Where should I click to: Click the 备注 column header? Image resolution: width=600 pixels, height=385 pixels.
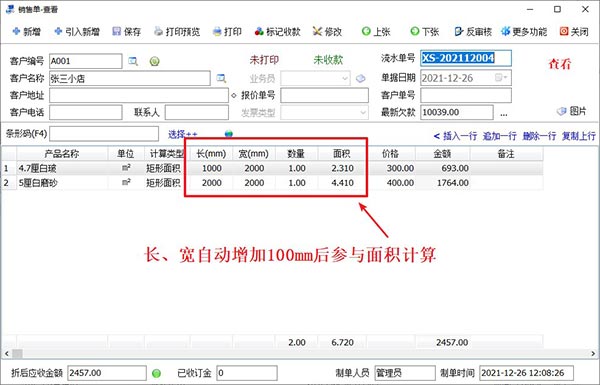coord(506,154)
